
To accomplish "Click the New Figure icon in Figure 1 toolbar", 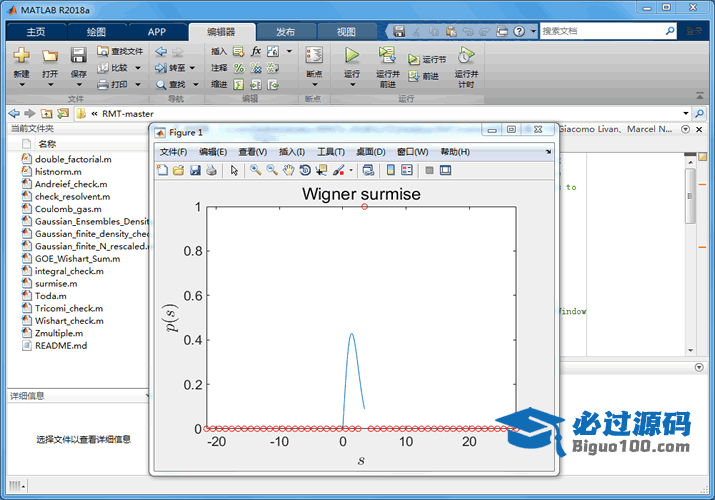I will pyautogui.click(x=162, y=170).
